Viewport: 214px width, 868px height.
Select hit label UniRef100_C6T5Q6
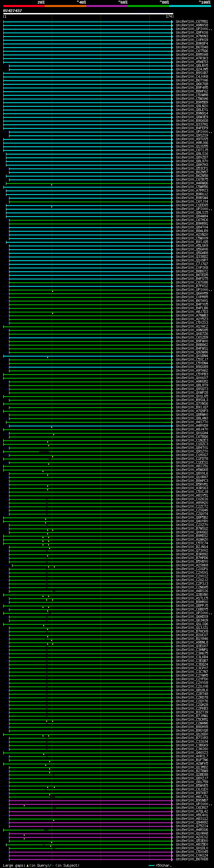click(x=192, y=51)
